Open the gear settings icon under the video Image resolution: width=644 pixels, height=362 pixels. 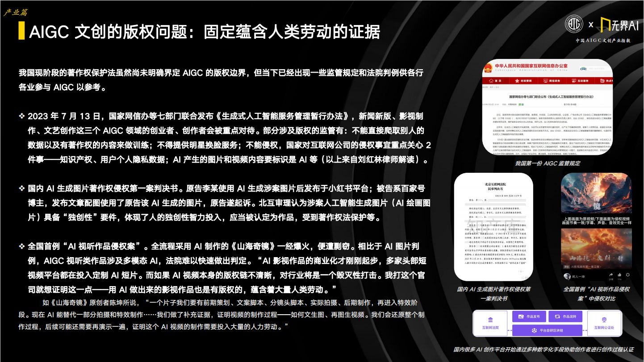pos(627,275)
